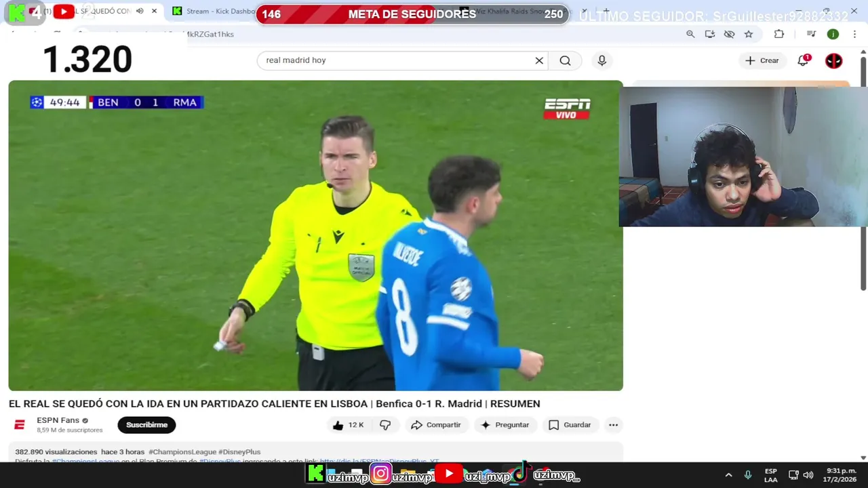Open the browser zoom magnifier icon

[690, 34]
